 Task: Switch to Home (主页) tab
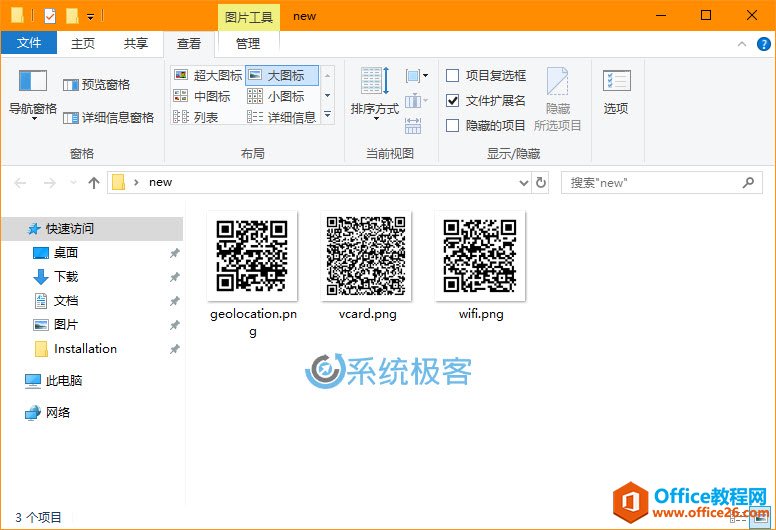[83, 44]
